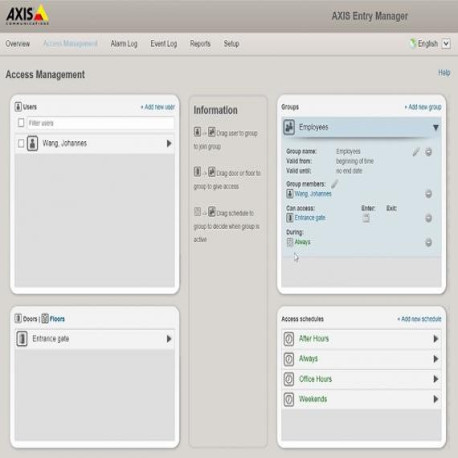Click schedule icon beside Always in group
458x458 pixels.
290,242
